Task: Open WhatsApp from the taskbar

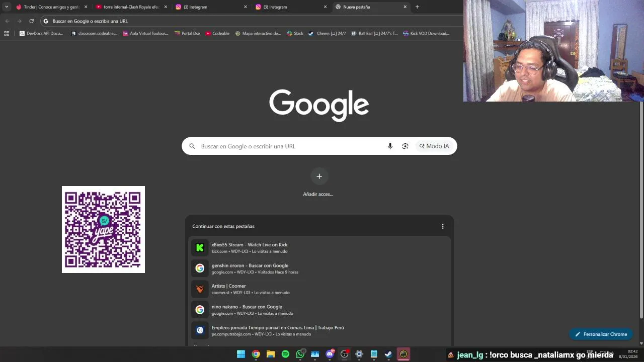Action: point(300,354)
